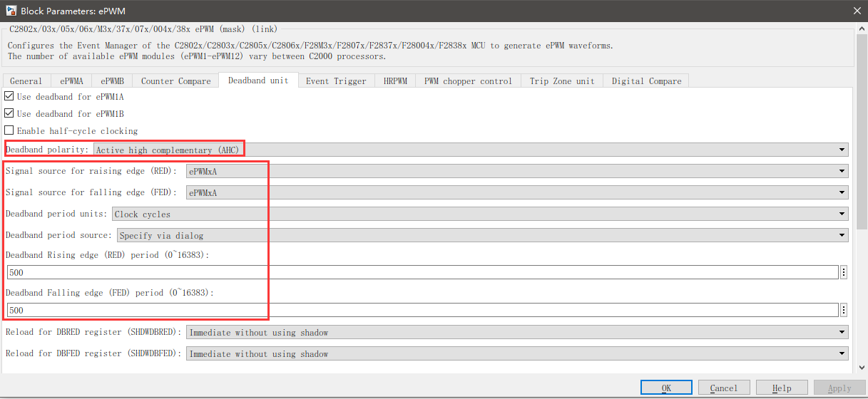868x399 pixels.
Task: Open the Counter Compare tab
Action: [175, 81]
